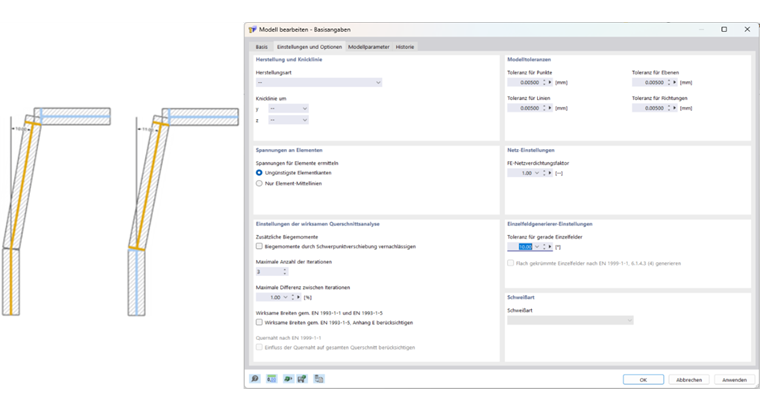Click into Toleranz für Ebenen value field
This screenshot has width=760, height=411.
click(649, 82)
